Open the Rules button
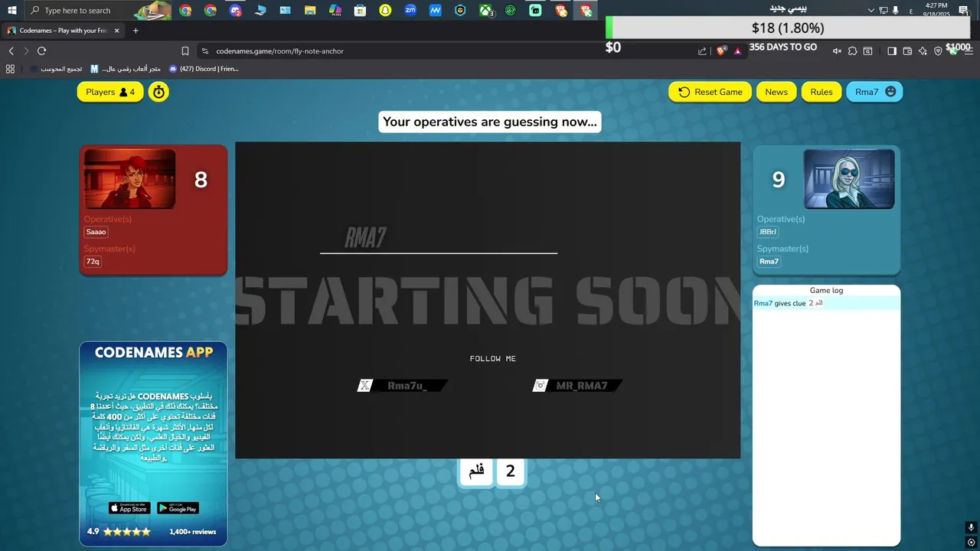 821,92
